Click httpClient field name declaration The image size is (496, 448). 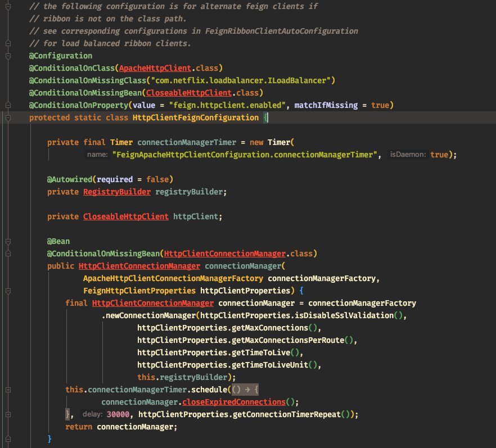click(196, 216)
